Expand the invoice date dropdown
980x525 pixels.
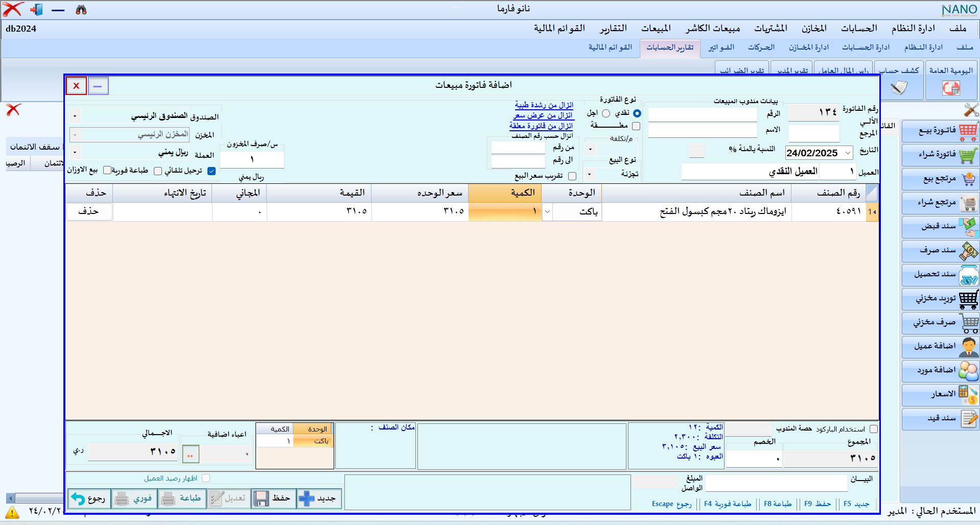click(848, 153)
